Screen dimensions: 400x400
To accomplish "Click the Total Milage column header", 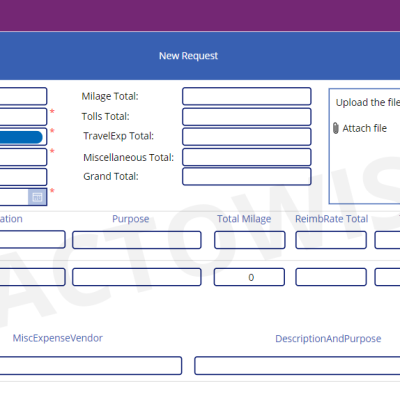I will click(244, 219).
